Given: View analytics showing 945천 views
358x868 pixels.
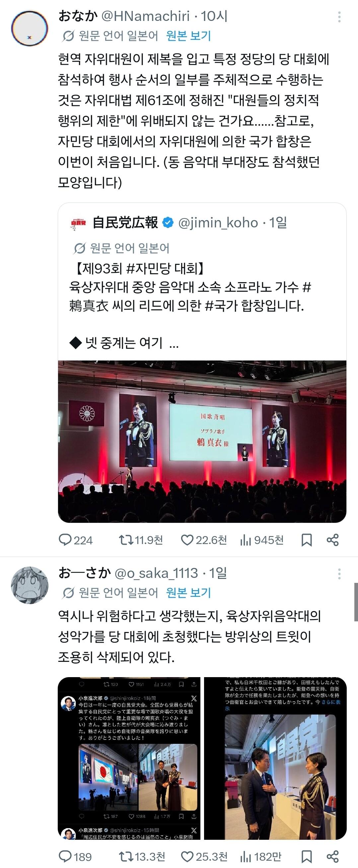Looking at the screenshot, I should [x=262, y=540].
